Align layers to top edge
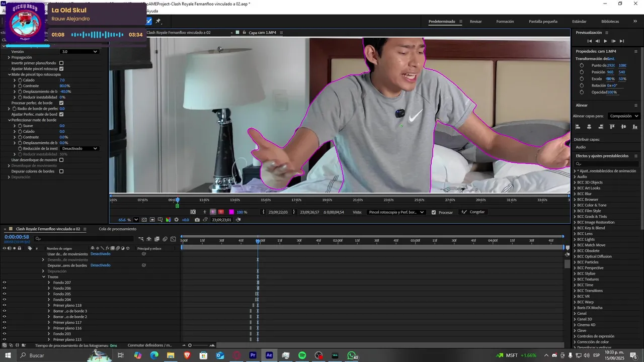This screenshot has height=362, width=644. pos(612,127)
